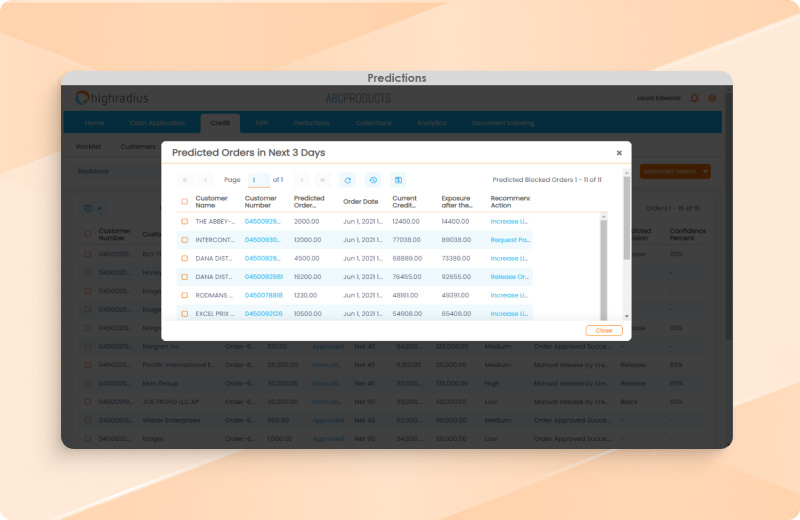
Task: Click Increase Li... action for EXCEL PRIX row
Action: pos(509,313)
